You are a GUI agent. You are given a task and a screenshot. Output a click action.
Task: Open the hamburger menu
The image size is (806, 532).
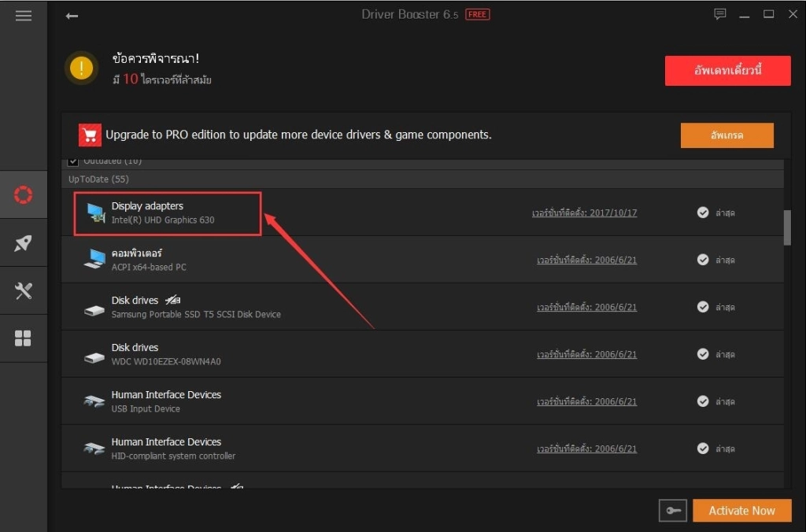pos(23,16)
